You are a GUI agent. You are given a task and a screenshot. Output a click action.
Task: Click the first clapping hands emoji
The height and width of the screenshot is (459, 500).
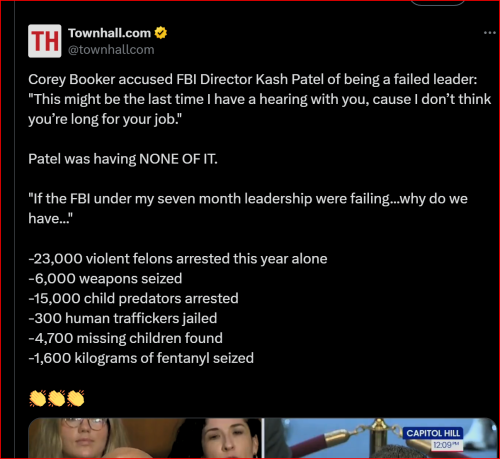pyautogui.click(x=38, y=398)
